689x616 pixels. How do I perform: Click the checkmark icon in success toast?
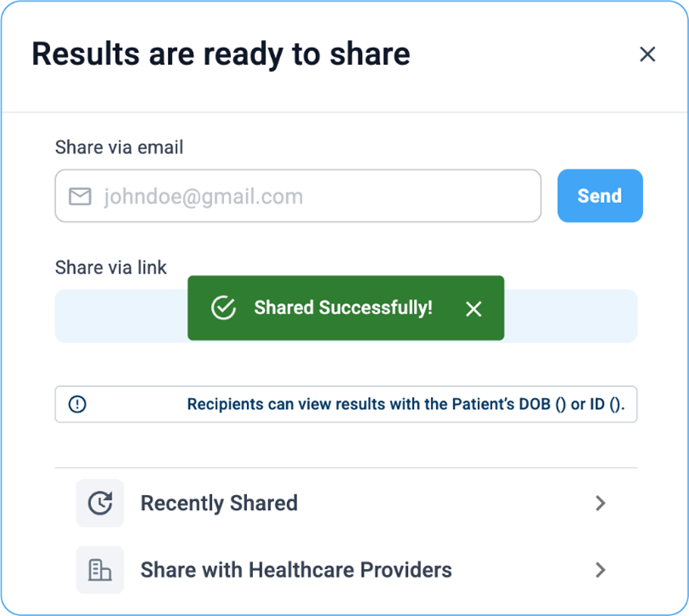(x=223, y=308)
